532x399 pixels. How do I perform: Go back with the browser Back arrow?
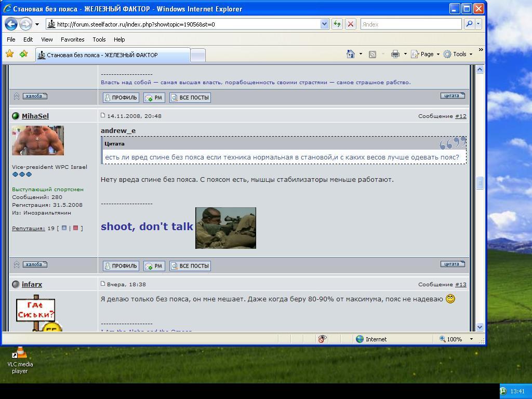pos(11,24)
